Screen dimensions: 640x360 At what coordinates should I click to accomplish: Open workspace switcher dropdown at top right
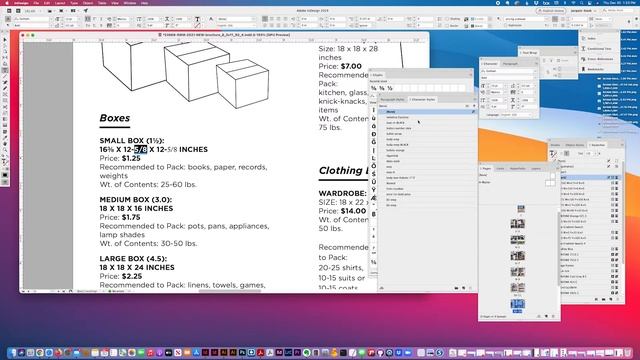coord(584,11)
